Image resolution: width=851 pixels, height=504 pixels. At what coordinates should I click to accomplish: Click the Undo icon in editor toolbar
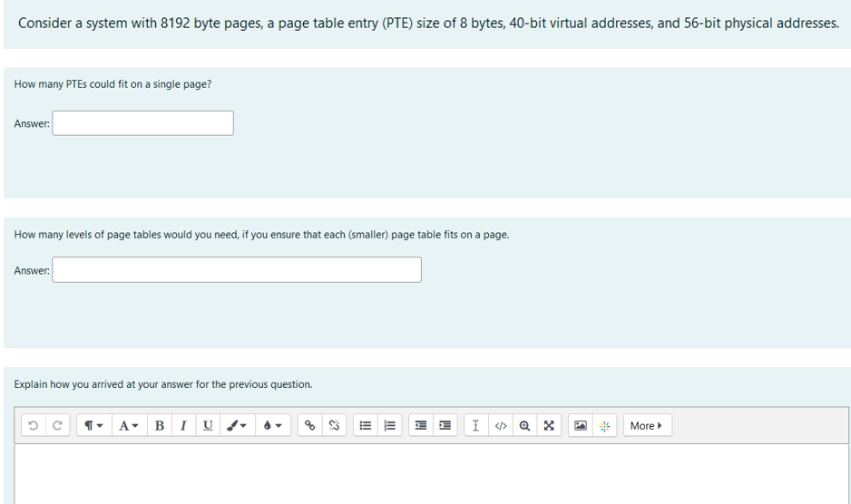[33, 425]
